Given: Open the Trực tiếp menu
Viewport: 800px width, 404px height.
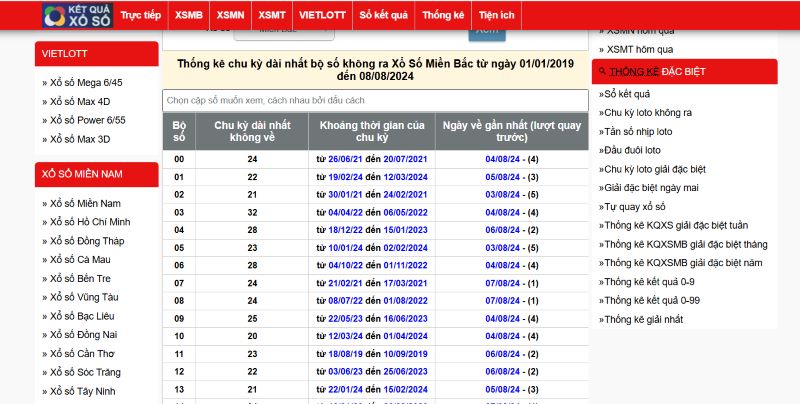Looking at the screenshot, I should click(x=140, y=16).
